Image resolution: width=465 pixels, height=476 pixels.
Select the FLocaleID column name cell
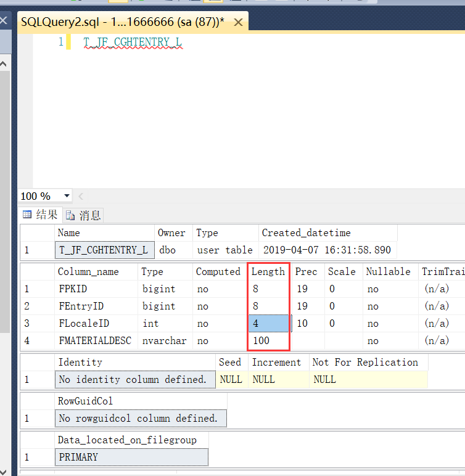[x=96, y=323]
